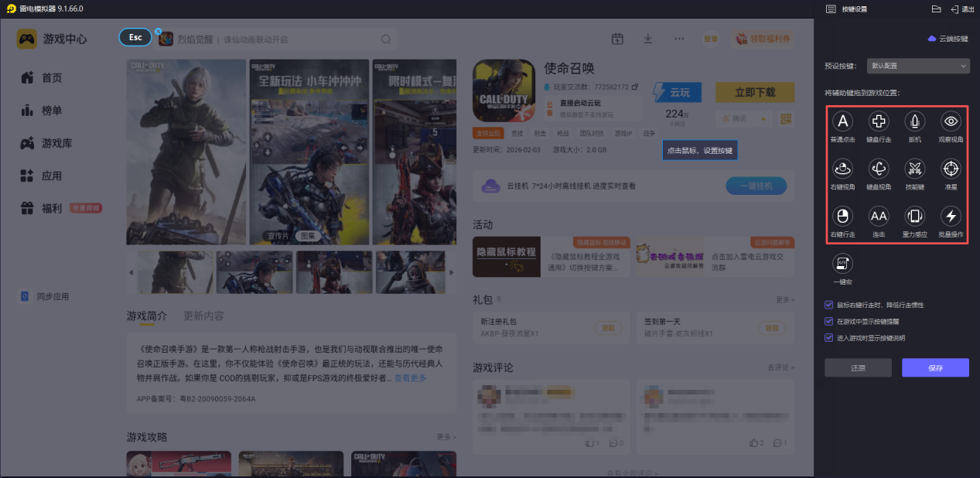Image resolution: width=980 pixels, height=478 pixels.
Task: Select the 一键宏 macro icon
Action: (843, 264)
